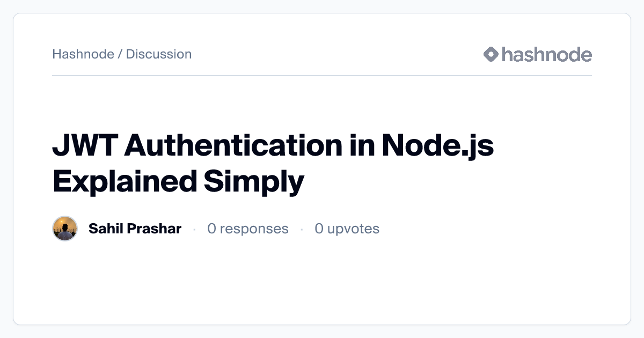The width and height of the screenshot is (644, 338).
Task: Click the word Explained in the title
Action: [125, 181]
